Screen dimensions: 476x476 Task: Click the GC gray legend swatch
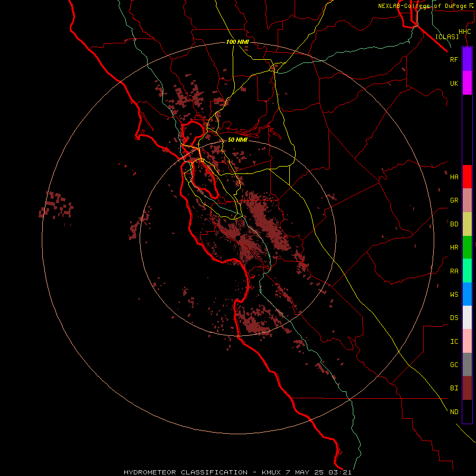pyautogui.click(x=467, y=364)
